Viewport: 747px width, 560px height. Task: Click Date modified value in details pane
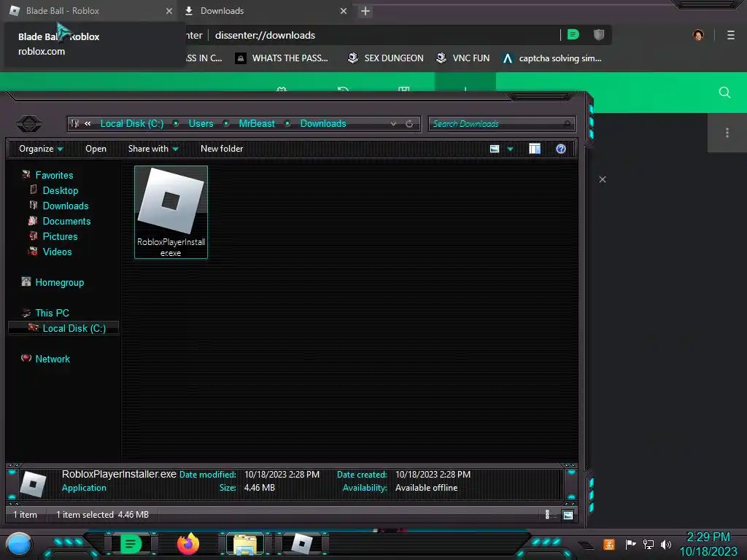pos(282,474)
